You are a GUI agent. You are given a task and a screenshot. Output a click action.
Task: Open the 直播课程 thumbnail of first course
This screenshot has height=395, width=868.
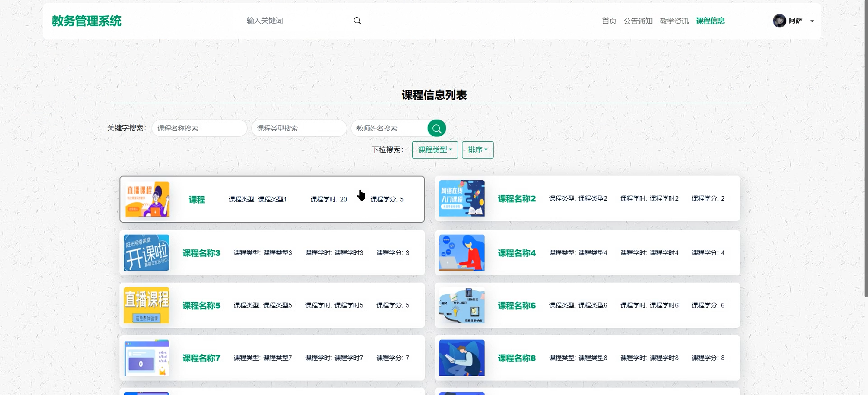pyautogui.click(x=147, y=199)
